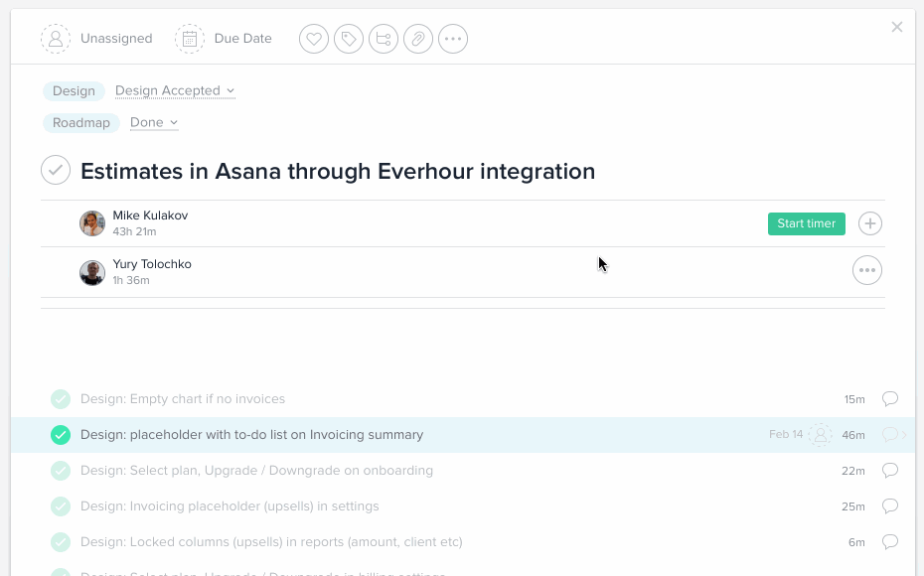This screenshot has width=924, height=576.
Task: Click the Roadmap project label
Action: coord(80,122)
